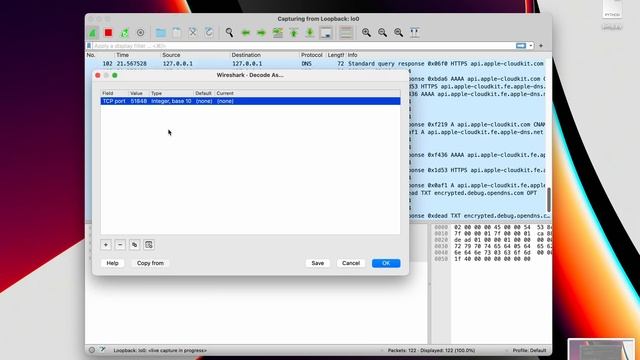640x360 pixels.
Task: Confirm with the blue OK button
Action: click(x=386, y=263)
